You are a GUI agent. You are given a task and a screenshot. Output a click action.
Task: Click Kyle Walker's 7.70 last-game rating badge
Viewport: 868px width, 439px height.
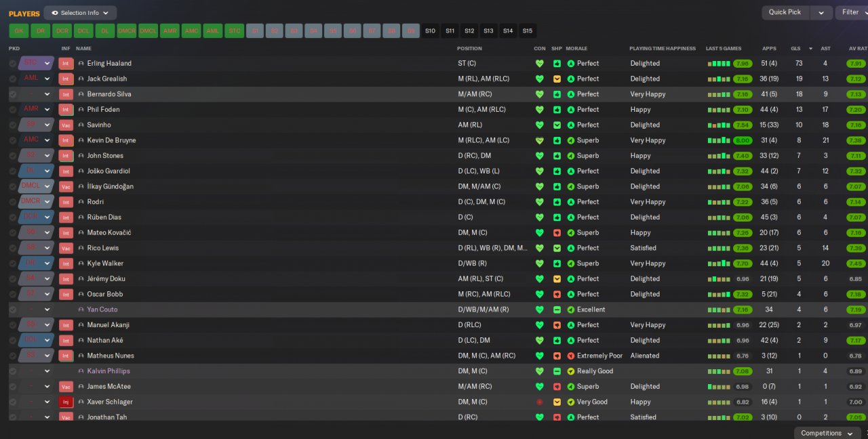click(742, 264)
